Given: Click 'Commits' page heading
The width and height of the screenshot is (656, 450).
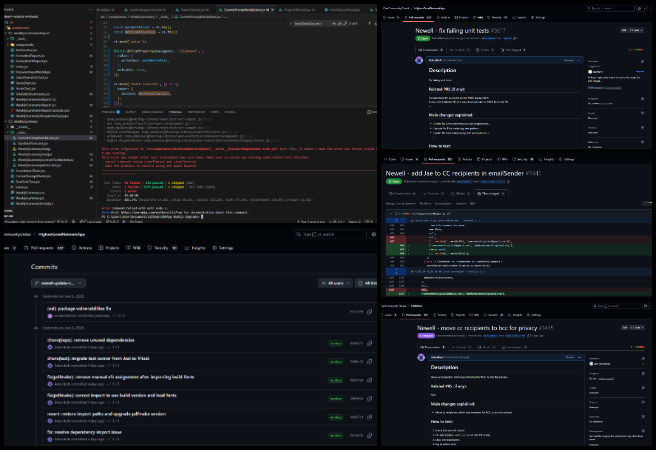Looking at the screenshot, I should [44, 267].
